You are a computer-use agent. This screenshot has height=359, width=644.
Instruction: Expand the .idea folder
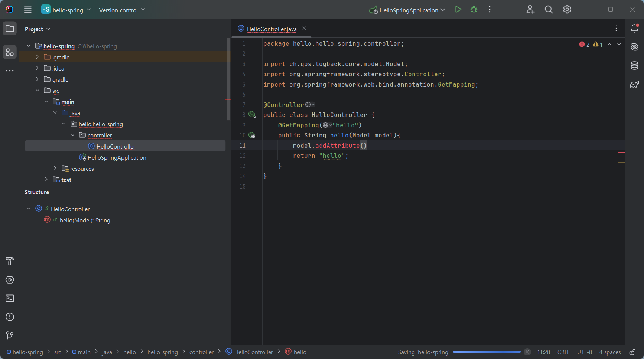coord(37,68)
